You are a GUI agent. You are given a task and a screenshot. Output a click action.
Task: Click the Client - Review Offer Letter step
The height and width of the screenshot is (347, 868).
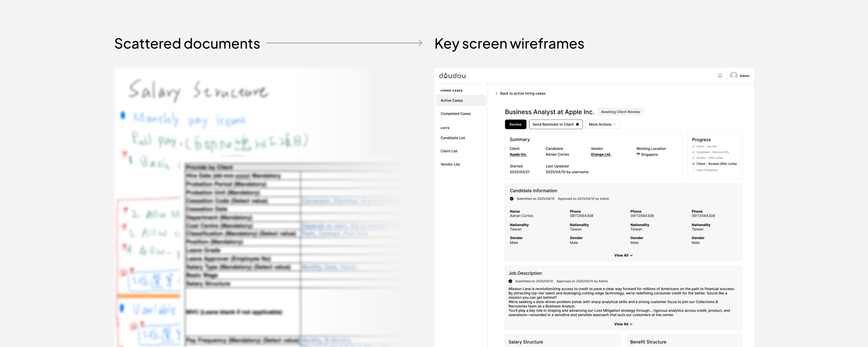pos(717,164)
